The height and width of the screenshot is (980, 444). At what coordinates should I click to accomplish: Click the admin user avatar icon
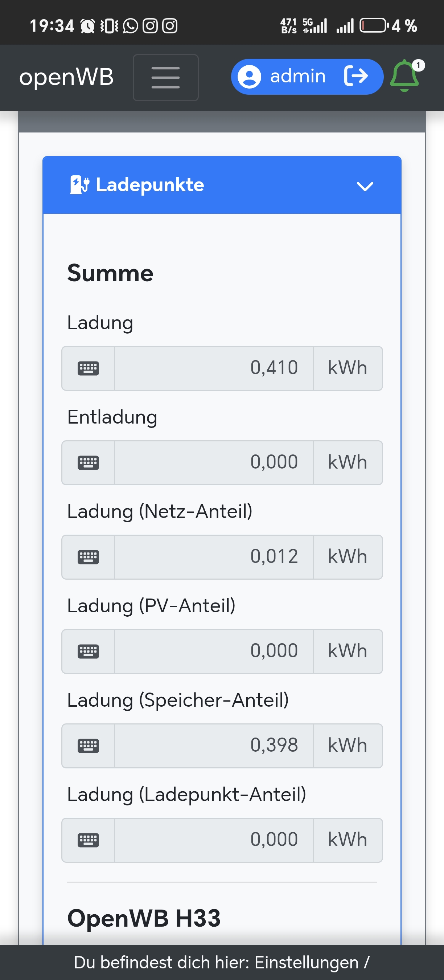[249, 77]
